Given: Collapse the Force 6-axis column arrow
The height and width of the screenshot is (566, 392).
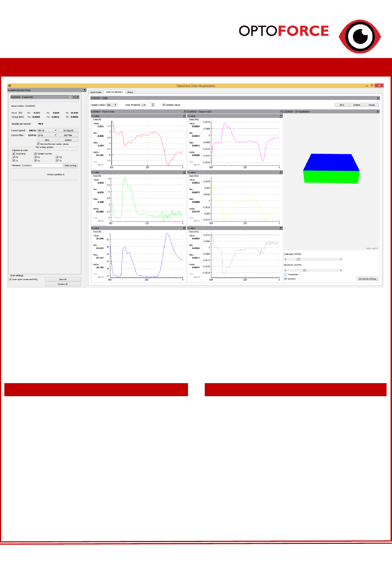Looking at the screenshot, I should tap(184, 111).
